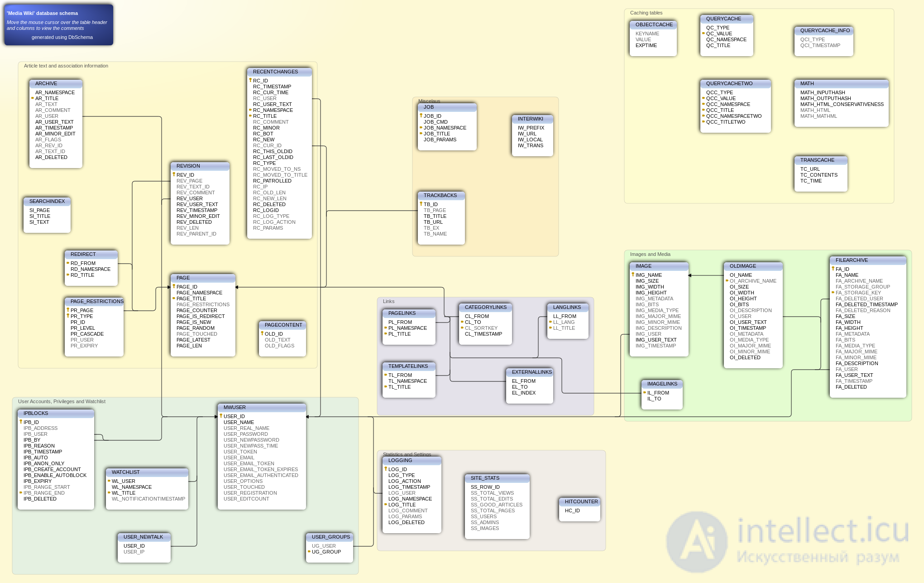The height and width of the screenshot is (583, 924).
Task: Click the index marker beside AR_TITLE
Action: pos(33,98)
